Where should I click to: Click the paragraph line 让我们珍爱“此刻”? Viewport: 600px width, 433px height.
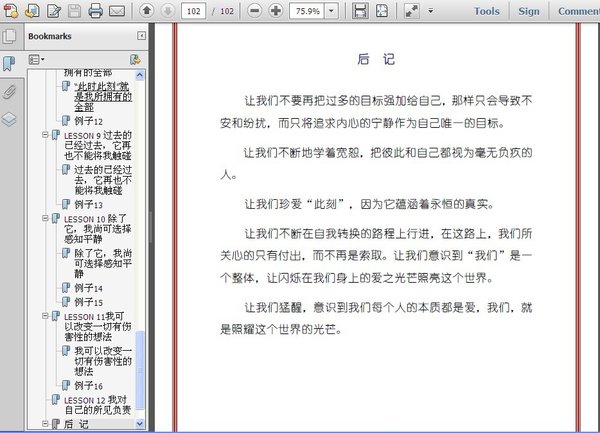369,204
